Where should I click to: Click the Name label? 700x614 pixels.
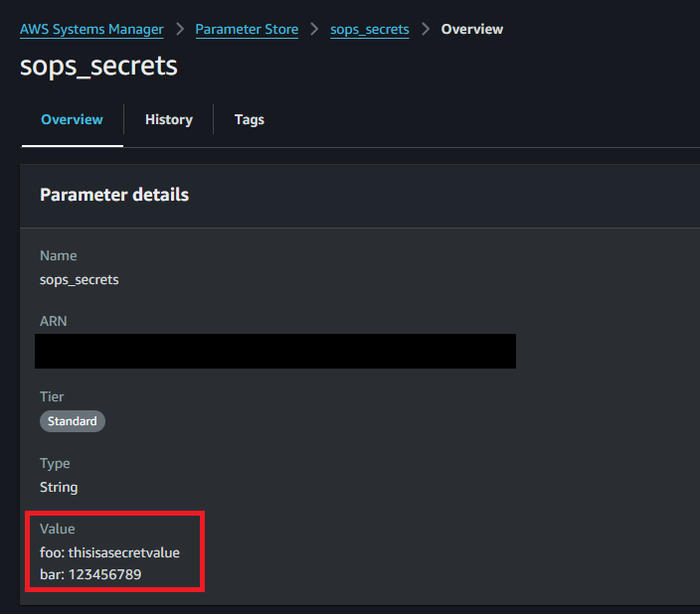point(58,255)
